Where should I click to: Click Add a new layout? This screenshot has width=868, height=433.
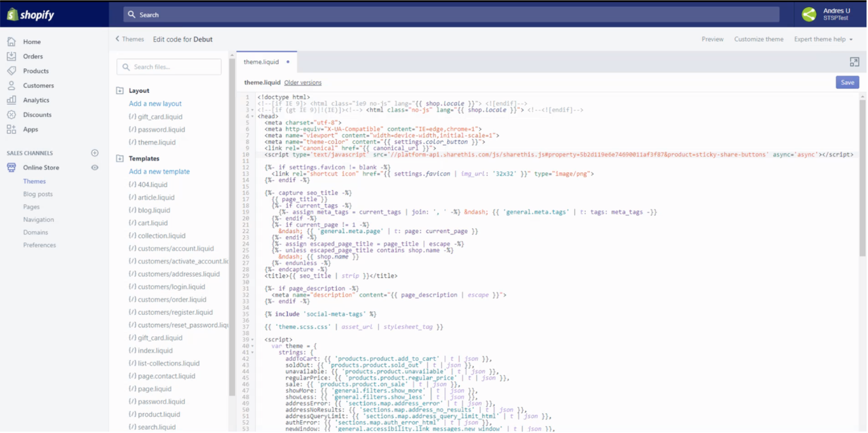(x=155, y=103)
